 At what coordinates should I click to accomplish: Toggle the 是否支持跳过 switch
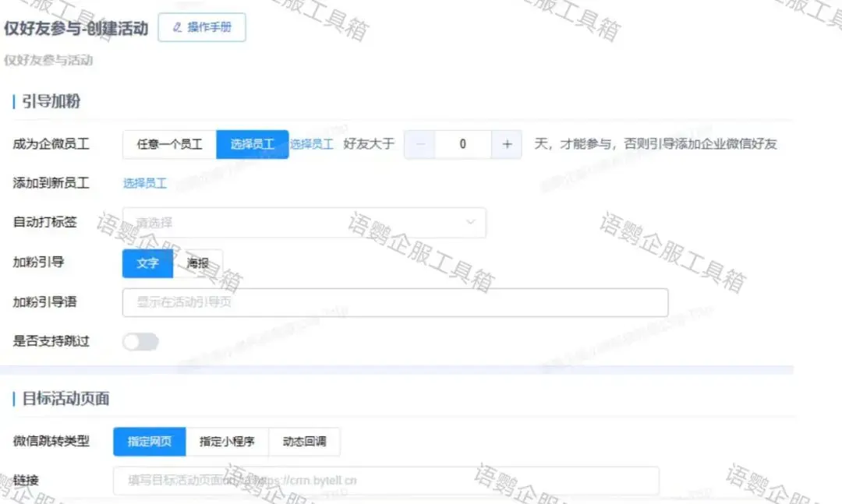pyautogui.click(x=140, y=341)
